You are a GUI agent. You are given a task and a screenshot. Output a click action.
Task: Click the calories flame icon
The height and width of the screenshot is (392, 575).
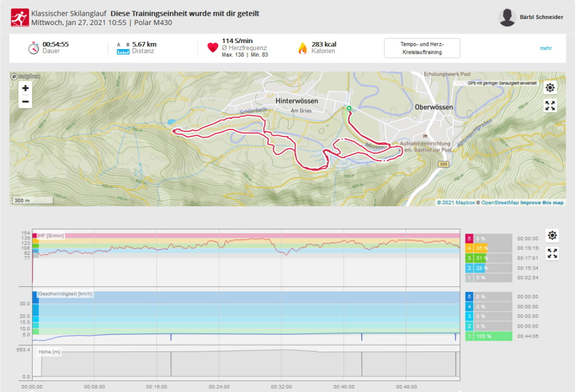[302, 48]
